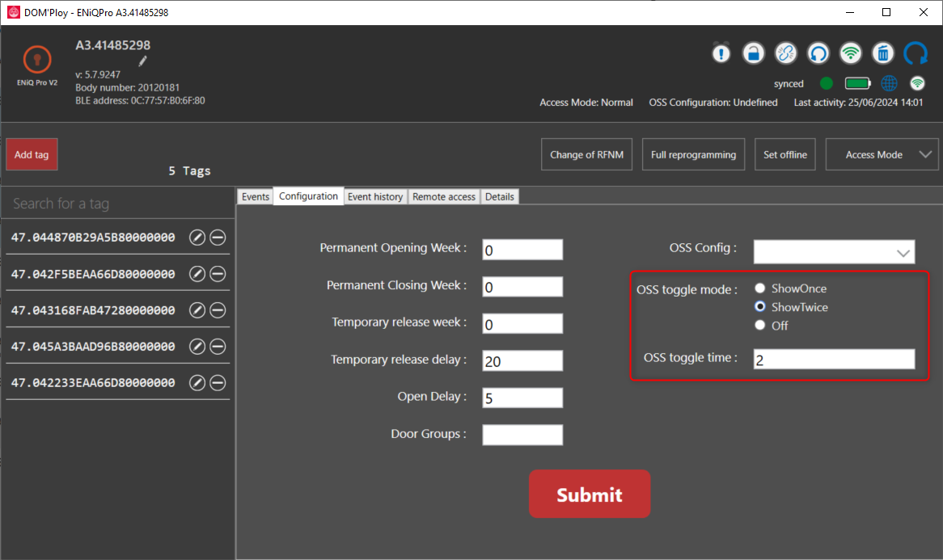
Task: Start Full reprogramming
Action: coord(693,154)
